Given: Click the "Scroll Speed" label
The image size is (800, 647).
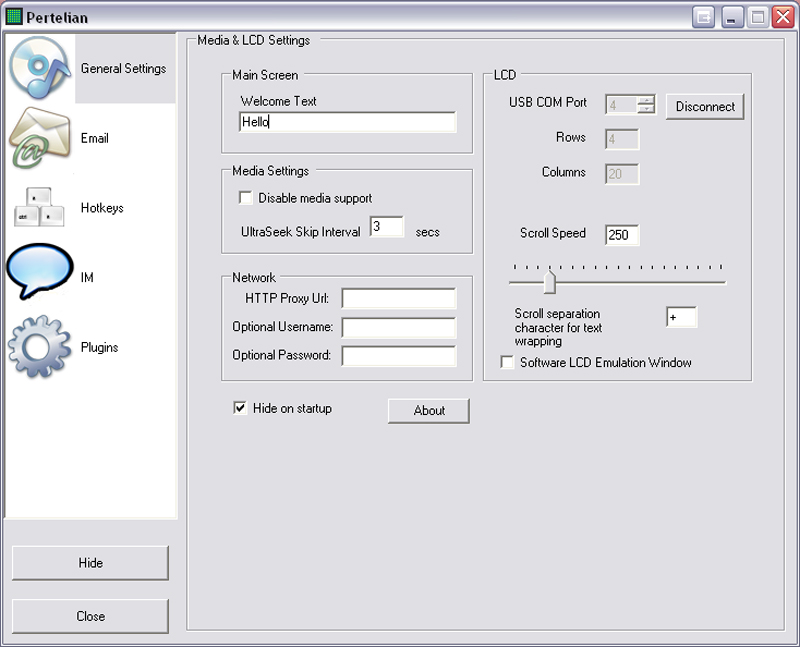Looking at the screenshot, I should (553, 233).
